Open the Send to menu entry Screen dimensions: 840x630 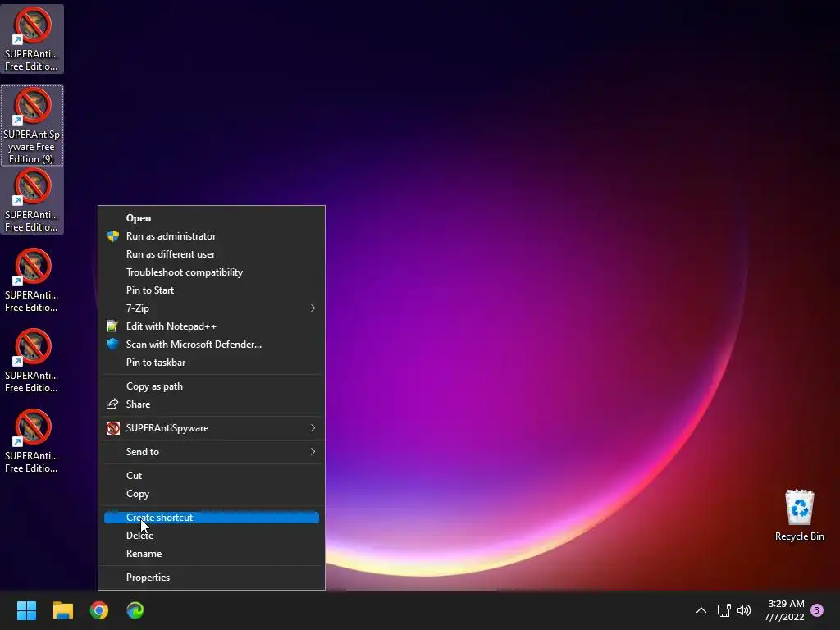coord(212,452)
